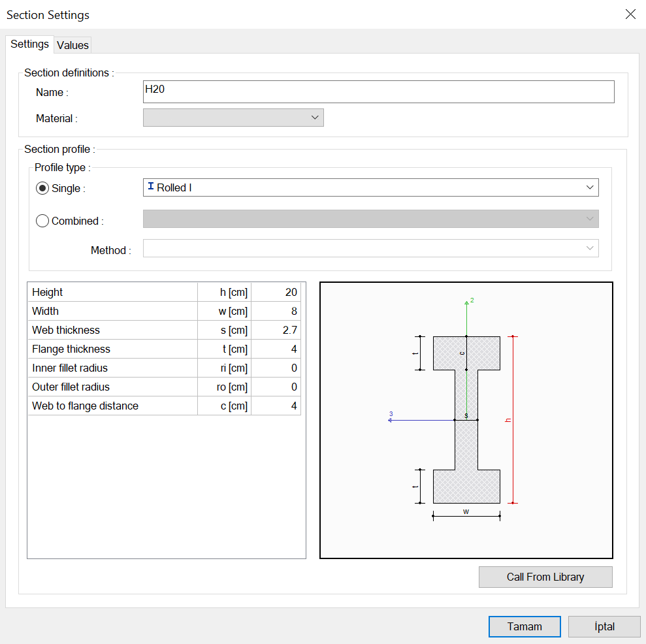Click the Name field containing H20
Image resolution: width=646 pixels, height=644 pixels.
[x=378, y=91]
